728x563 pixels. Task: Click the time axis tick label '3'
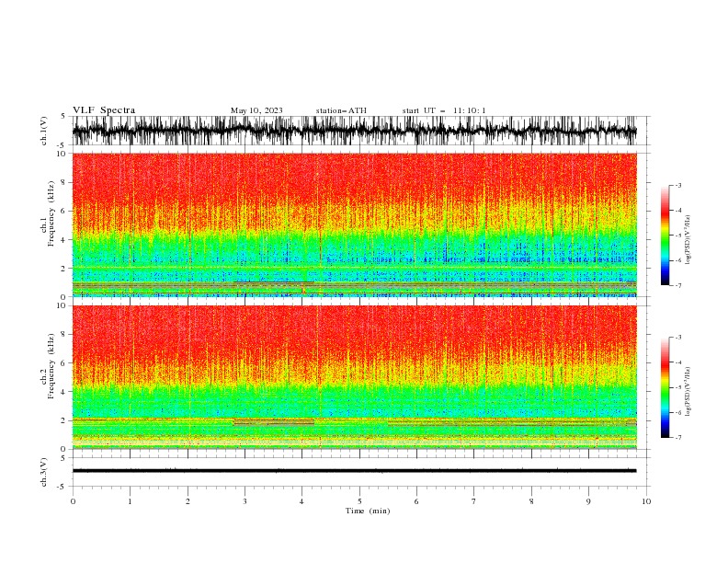(x=245, y=501)
